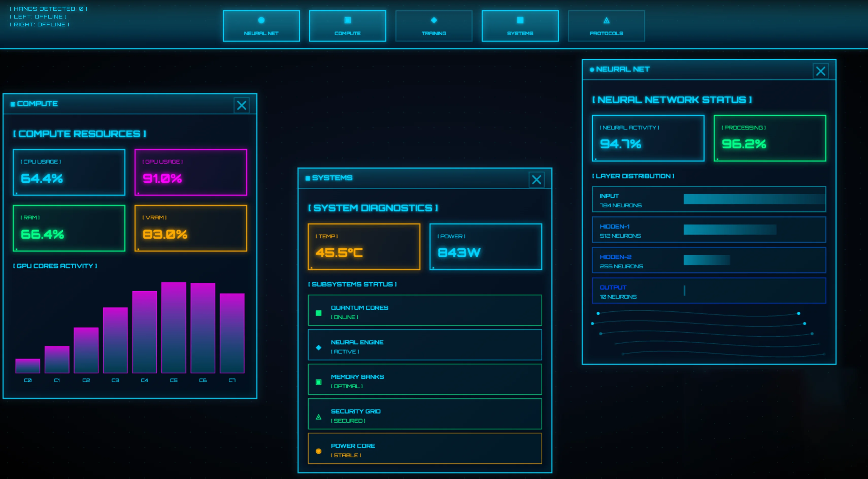This screenshot has height=479, width=868.
Task: Click the TEMP diagnostics card
Action: pyautogui.click(x=364, y=246)
